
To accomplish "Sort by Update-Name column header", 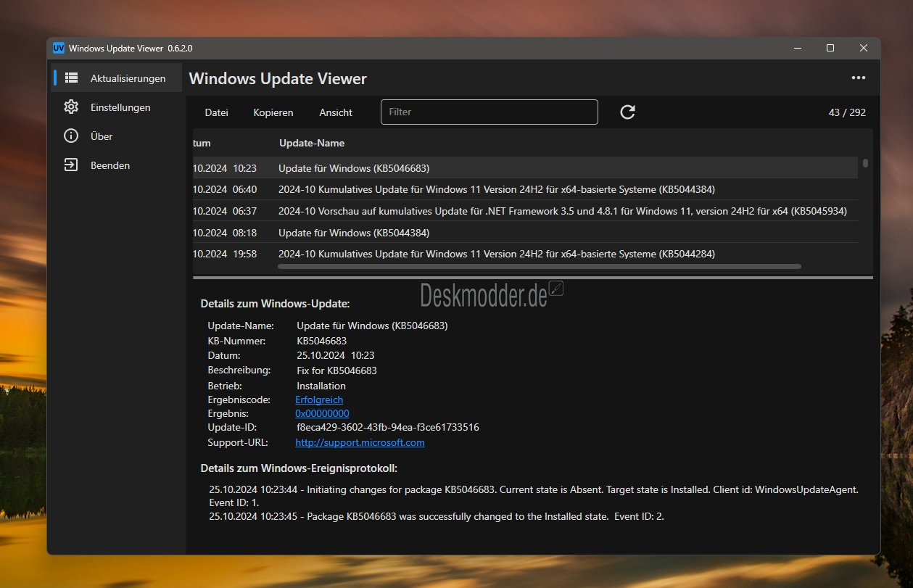I will click(x=312, y=143).
